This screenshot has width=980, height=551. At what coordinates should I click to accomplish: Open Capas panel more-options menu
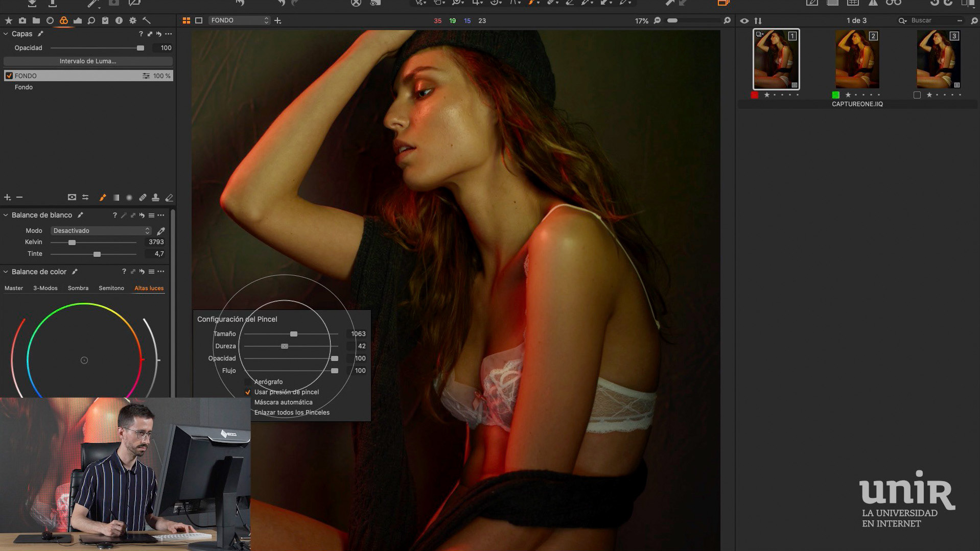tap(169, 34)
